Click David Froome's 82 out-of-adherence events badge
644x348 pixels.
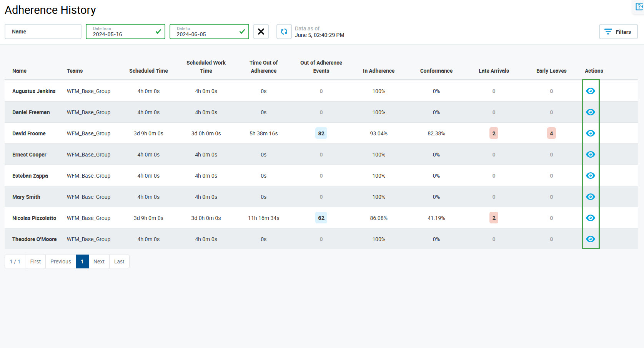tap(321, 133)
